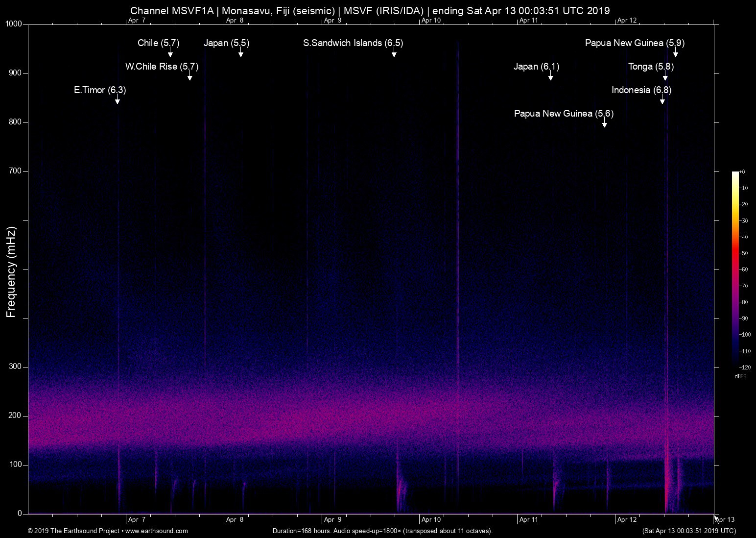
Task: Click the Japan (6.1) quake arrow
Action: (551, 77)
